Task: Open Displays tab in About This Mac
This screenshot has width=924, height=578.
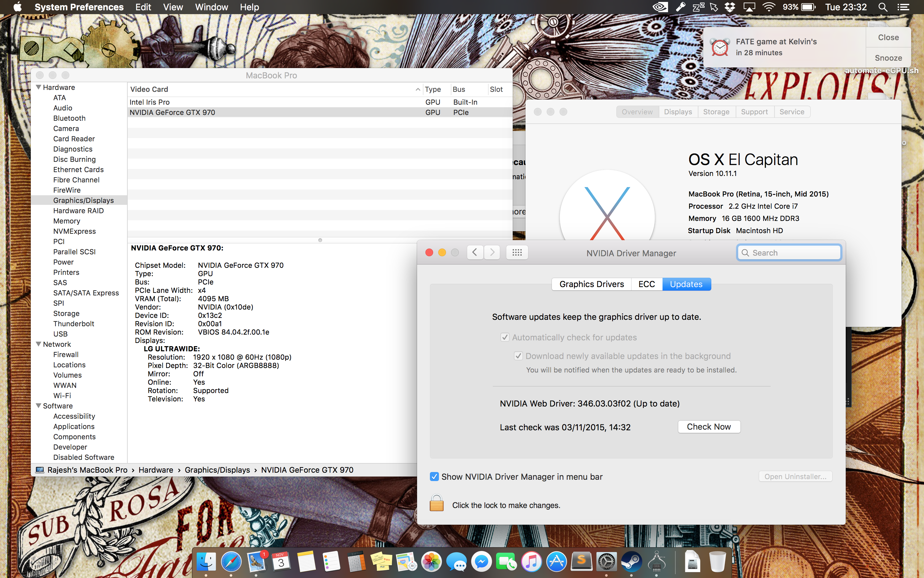Action: [x=678, y=112]
